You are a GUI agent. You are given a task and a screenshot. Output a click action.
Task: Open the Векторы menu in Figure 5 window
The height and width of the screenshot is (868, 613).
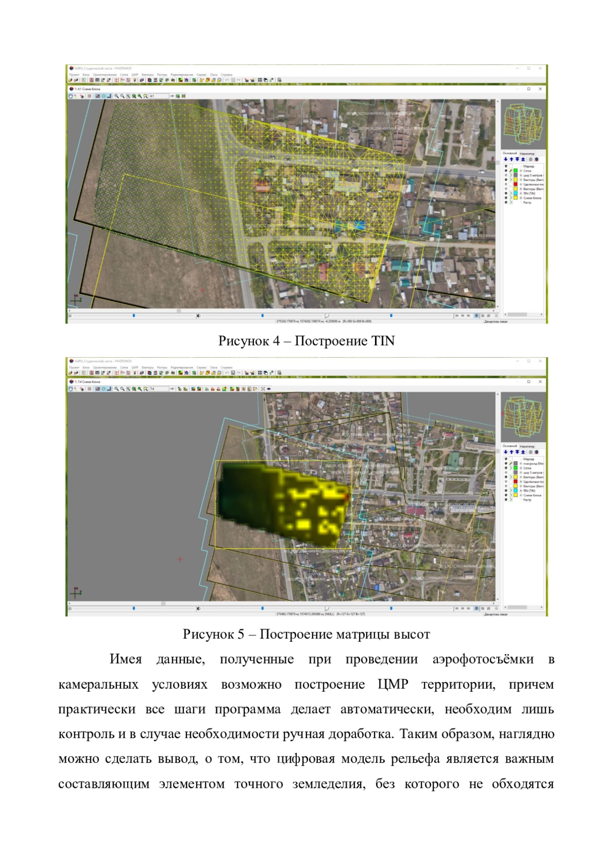[x=148, y=368]
